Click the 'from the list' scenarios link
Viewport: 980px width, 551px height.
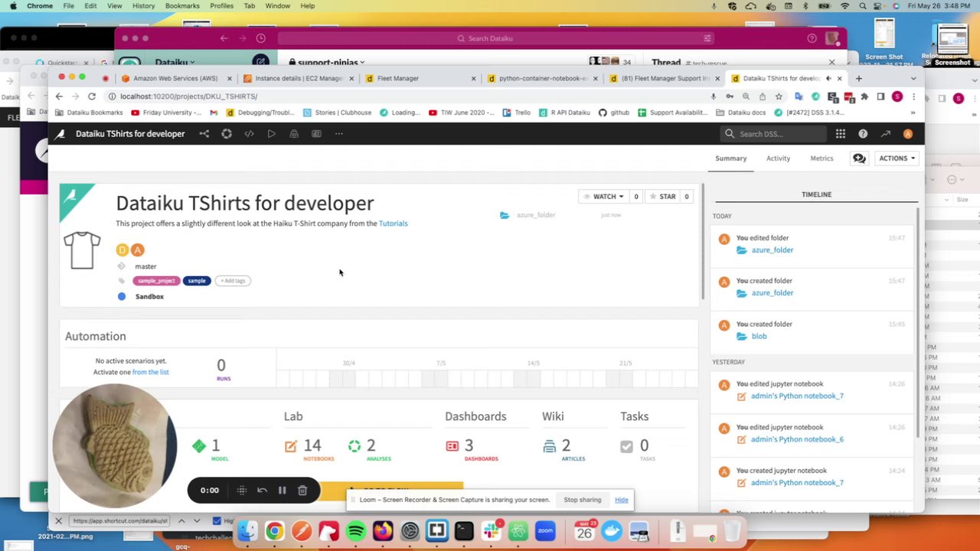[x=150, y=372]
